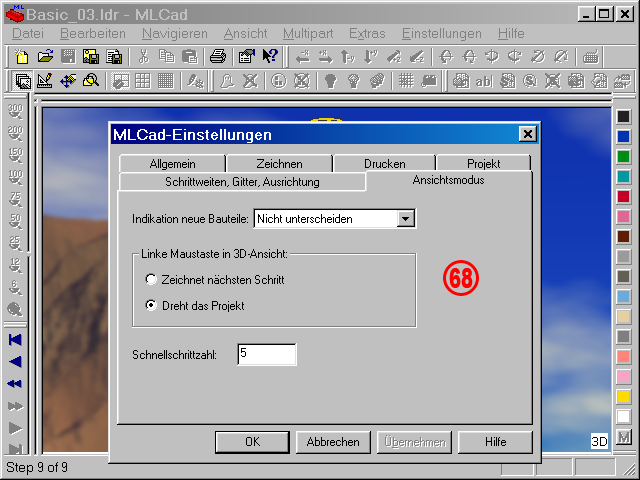
Task: Jump to first step navigation icon
Action: click(x=16, y=340)
